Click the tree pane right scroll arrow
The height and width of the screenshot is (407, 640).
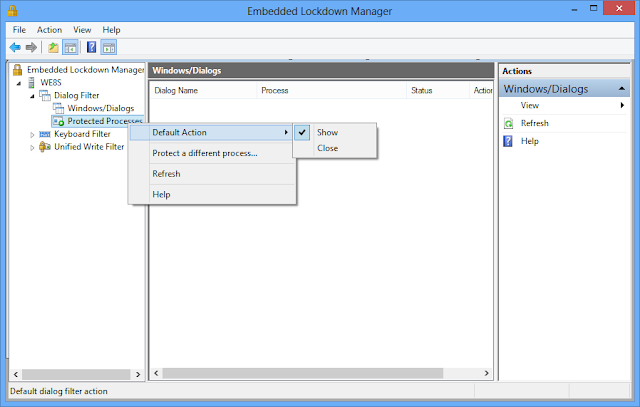138,374
